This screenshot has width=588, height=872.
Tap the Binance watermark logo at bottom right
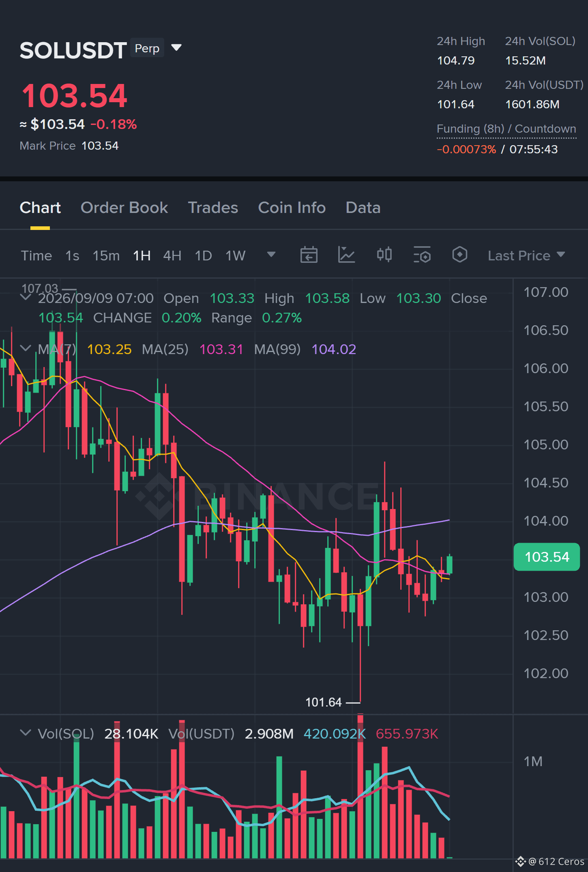click(520, 861)
